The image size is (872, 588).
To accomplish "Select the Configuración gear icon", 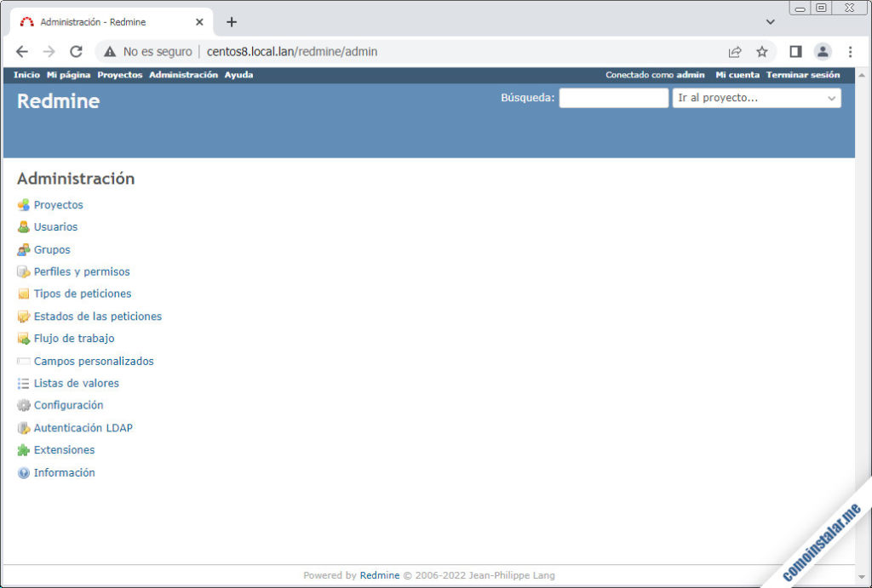I will tap(23, 405).
